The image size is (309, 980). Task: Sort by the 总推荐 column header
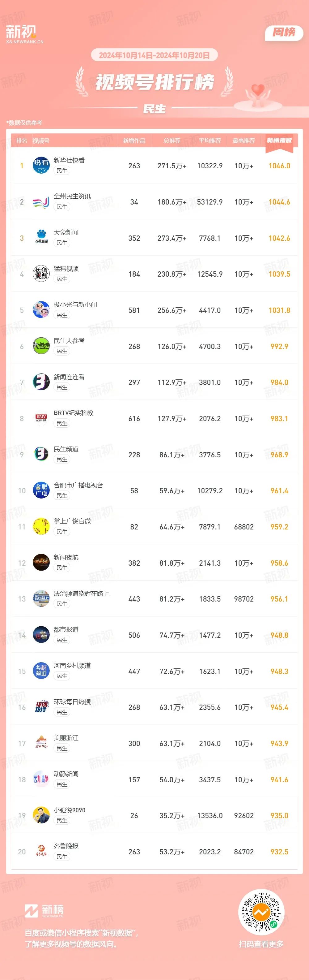point(172,141)
